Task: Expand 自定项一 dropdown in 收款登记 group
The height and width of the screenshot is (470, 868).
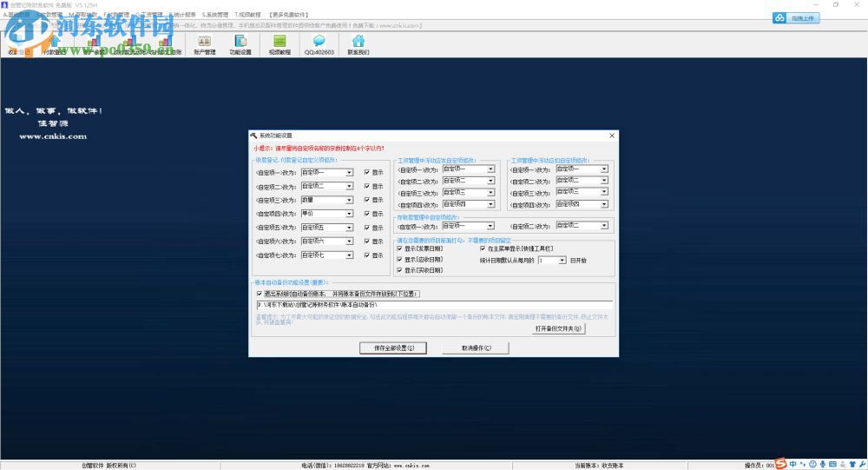Action: (x=349, y=172)
